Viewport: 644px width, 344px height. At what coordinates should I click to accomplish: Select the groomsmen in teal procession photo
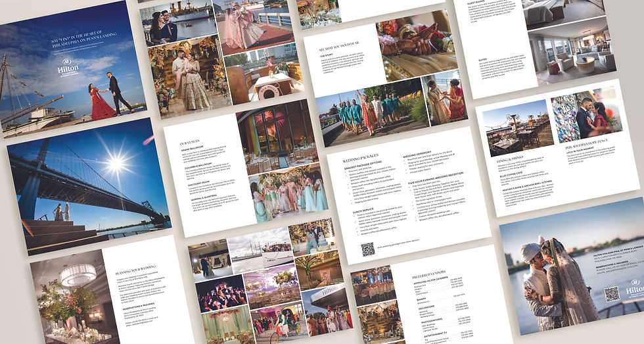[373, 112]
